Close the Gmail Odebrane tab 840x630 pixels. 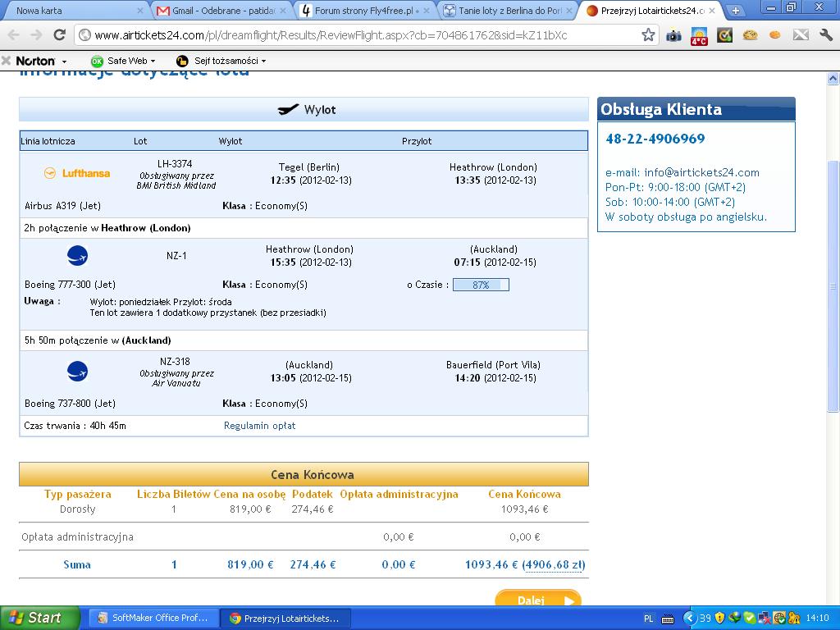click(285, 10)
